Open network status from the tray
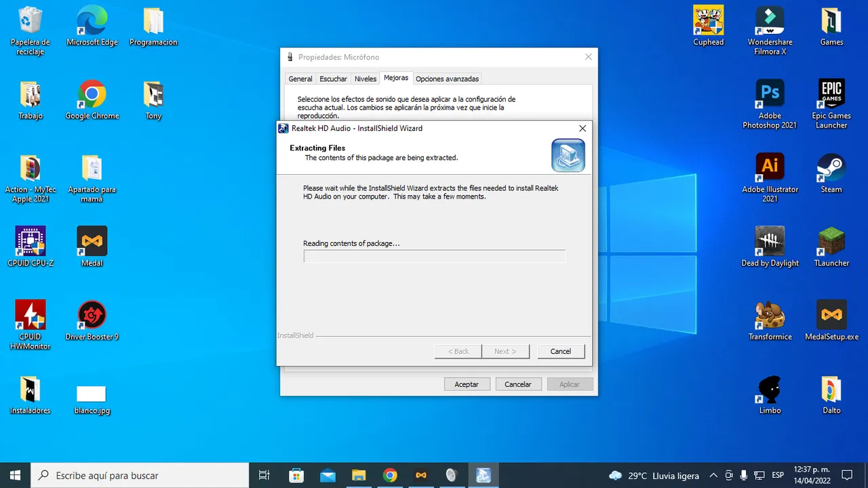This screenshot has width=868, height=488. tap(759, 475)
